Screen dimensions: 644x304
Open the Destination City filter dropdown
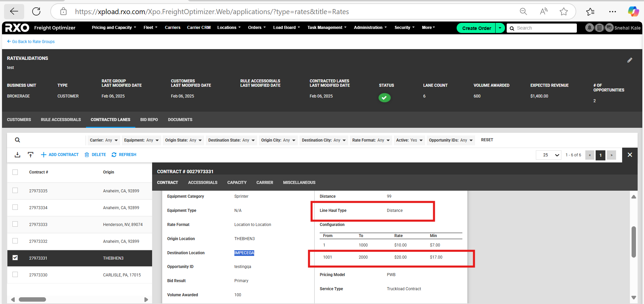[x=324, y=140]
